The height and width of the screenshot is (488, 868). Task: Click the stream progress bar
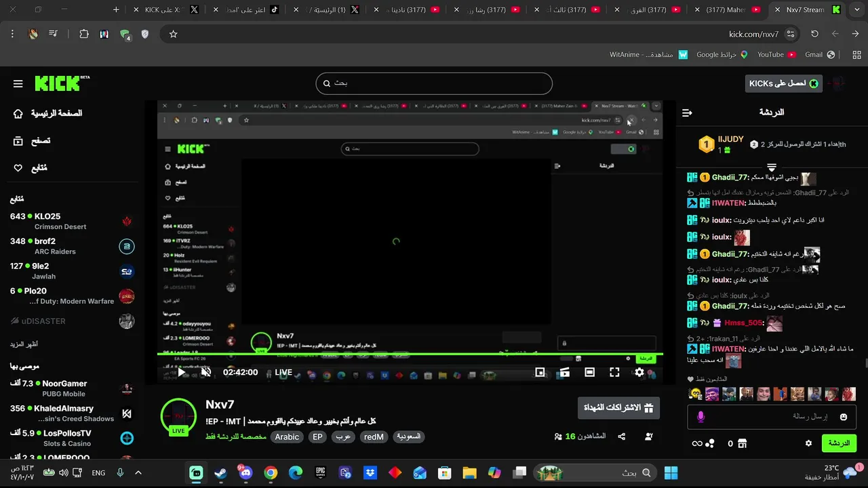coord(410,354)
